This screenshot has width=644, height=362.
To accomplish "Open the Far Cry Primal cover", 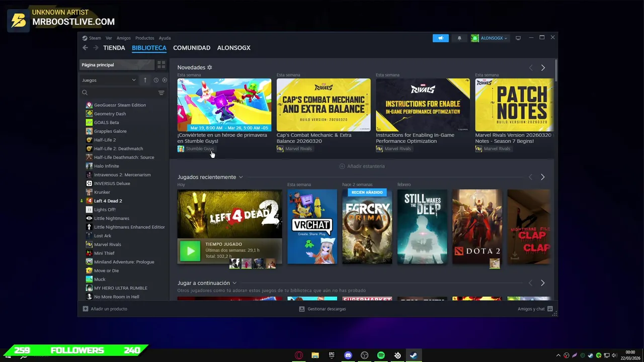I will [x=367, y=226].
